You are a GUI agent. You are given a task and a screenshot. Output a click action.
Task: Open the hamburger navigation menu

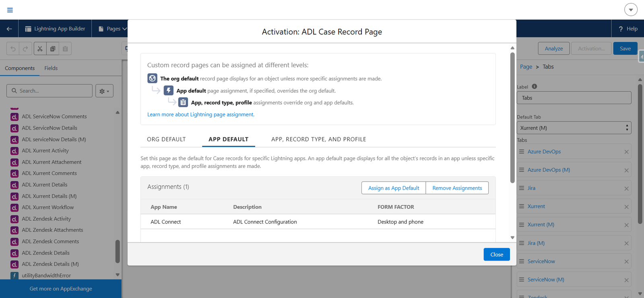click(10, 10)
